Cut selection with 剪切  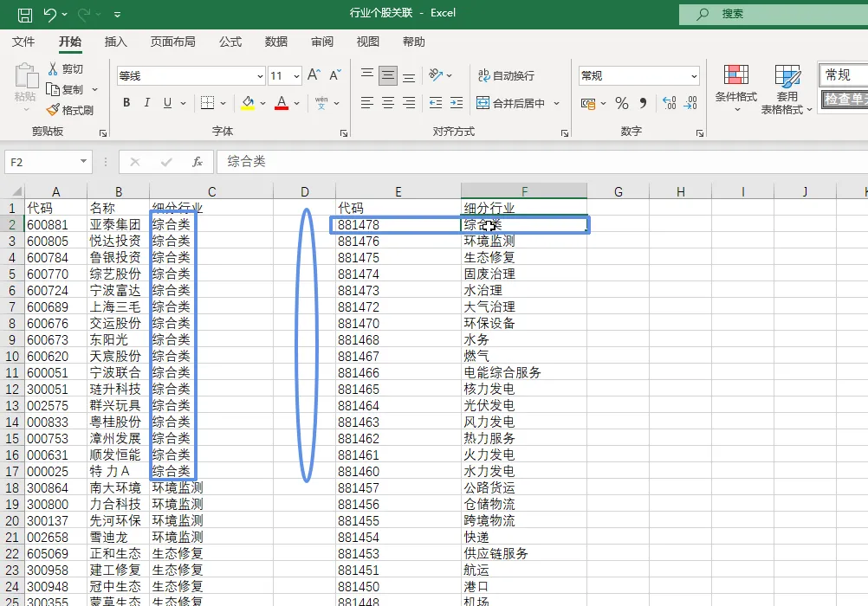click(x=65, y=68)
